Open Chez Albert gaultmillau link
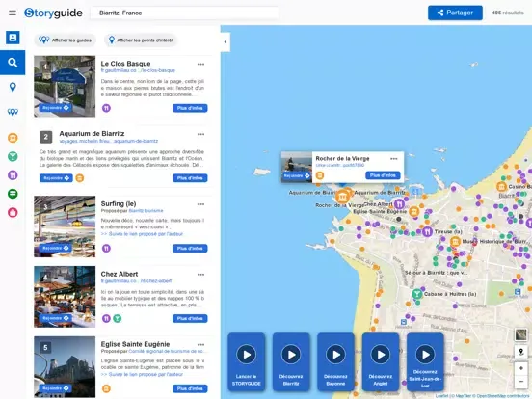Image resolution: width=532 pixels, height=399 pixels. 136,280
